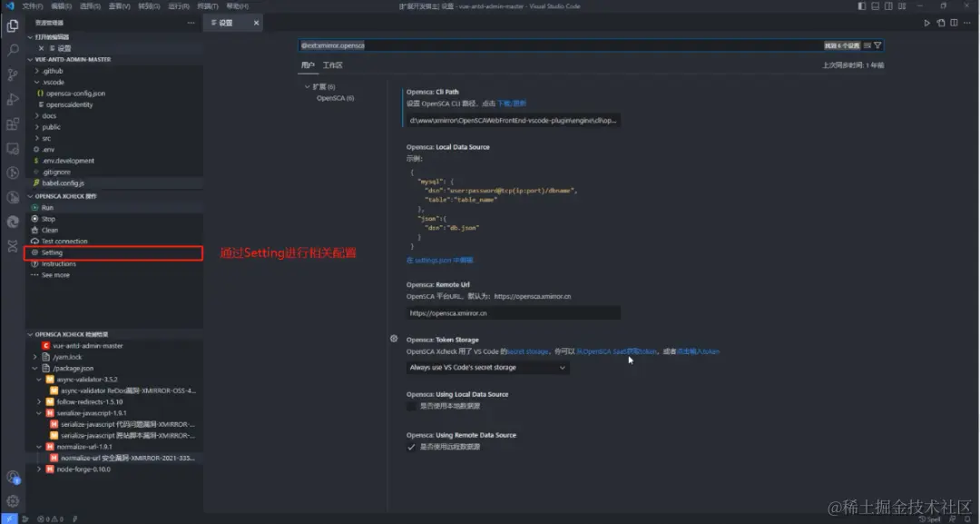Close 设置 in open editors list
This screenshot has height=524, width=980.
click(x=41, y=48)
